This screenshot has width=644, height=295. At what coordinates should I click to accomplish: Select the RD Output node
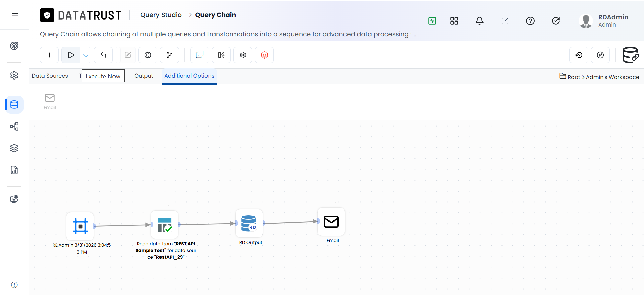point(249,223)
